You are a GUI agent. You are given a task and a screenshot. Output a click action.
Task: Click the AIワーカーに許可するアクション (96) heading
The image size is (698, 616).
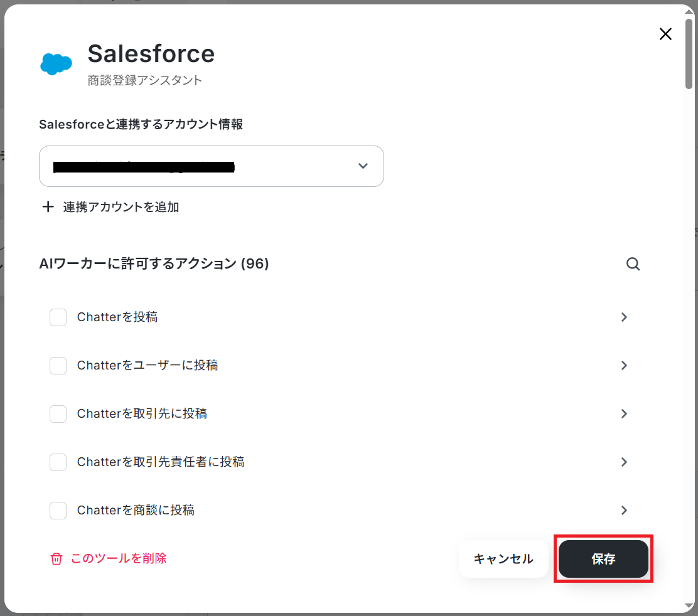(x=154, y=263)
